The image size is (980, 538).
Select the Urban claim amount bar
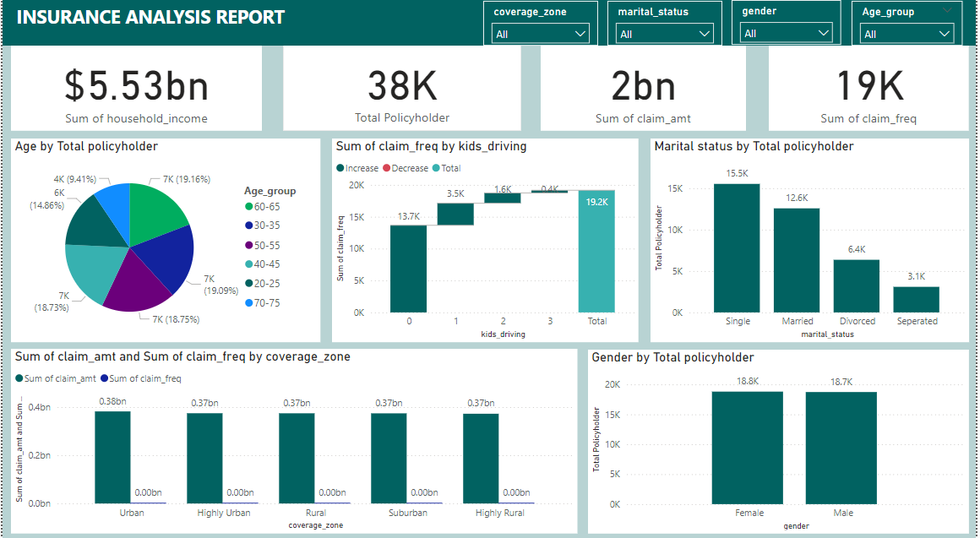(x=112, y=458)
